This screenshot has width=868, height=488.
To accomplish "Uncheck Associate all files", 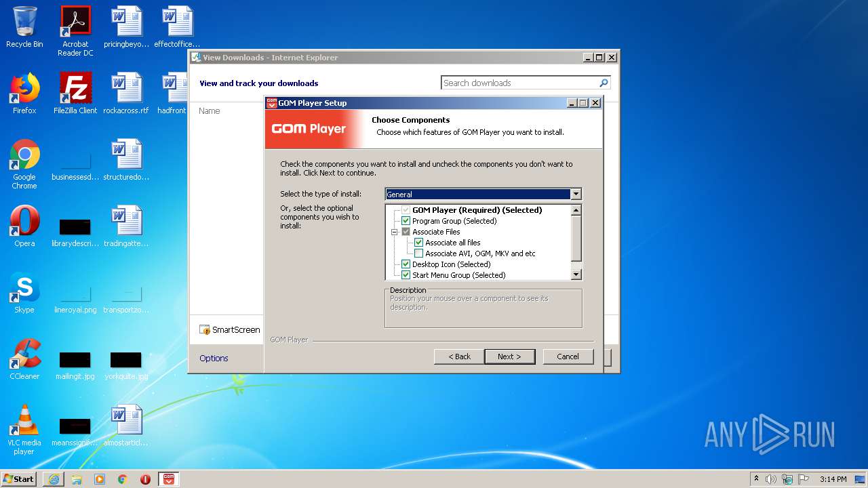I will pos(418,243).
